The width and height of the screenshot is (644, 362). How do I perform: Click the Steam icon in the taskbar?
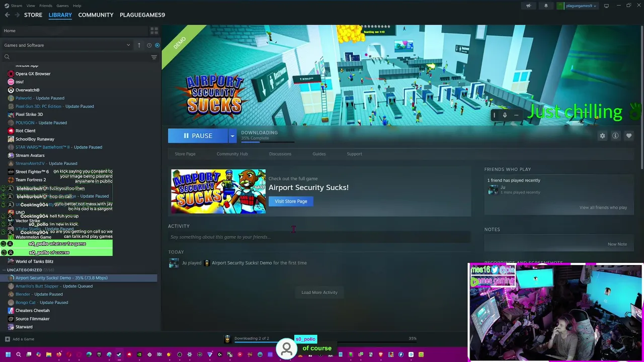point(119,354)
